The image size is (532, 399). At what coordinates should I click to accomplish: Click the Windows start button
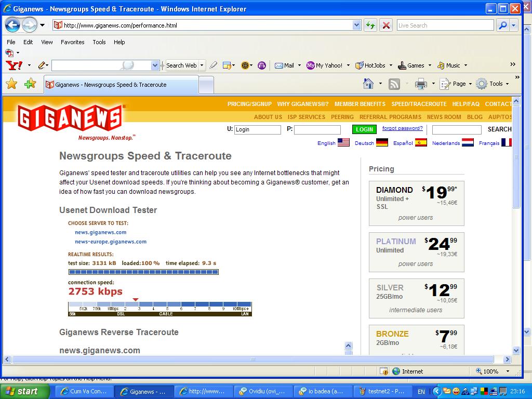point(25,391)
